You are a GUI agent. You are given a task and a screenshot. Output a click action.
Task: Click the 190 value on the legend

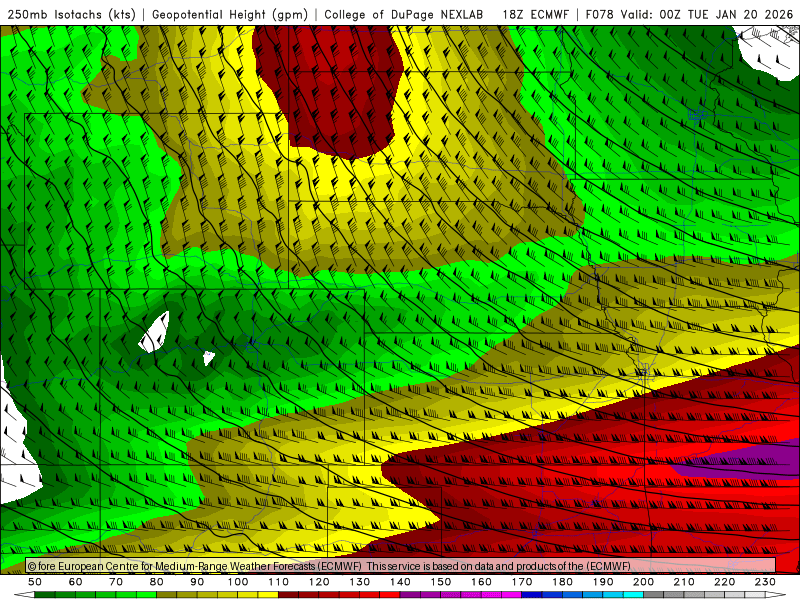tap(603, 582)
